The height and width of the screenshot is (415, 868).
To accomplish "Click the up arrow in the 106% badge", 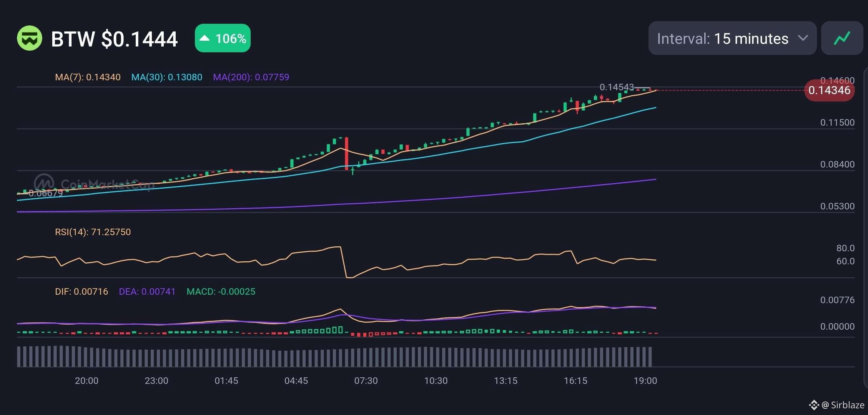I will [205, 38].
